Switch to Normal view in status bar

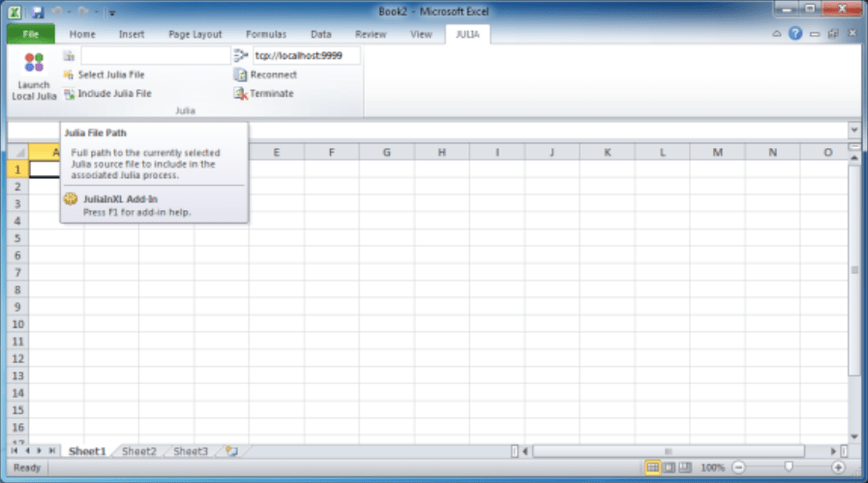652,468
